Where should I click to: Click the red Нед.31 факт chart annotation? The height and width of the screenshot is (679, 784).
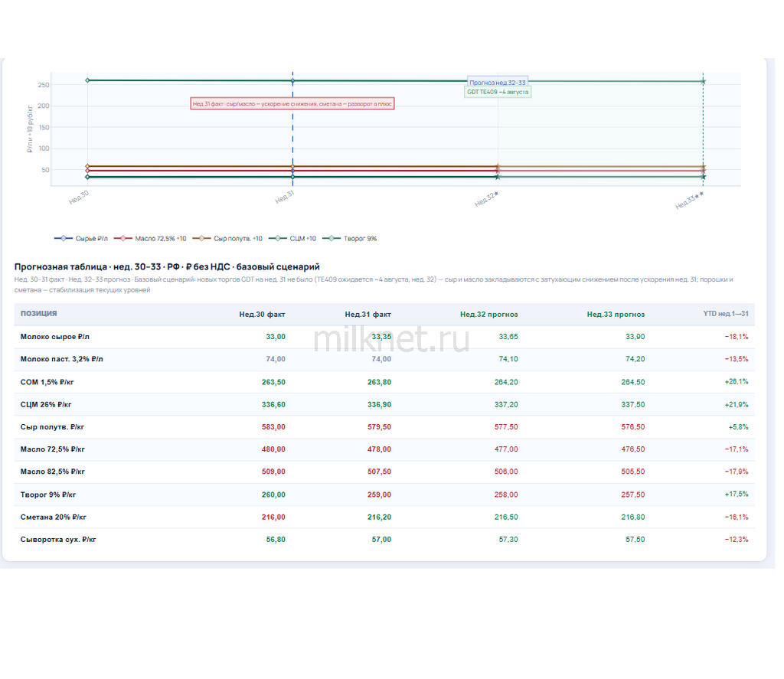pyautogui.click(x=292, y=103)
